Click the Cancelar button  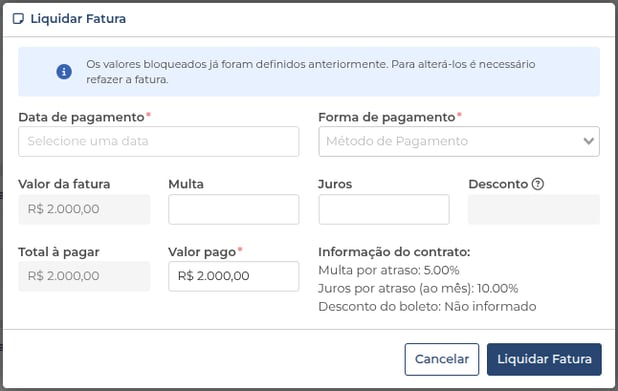(x=442, y=359)
